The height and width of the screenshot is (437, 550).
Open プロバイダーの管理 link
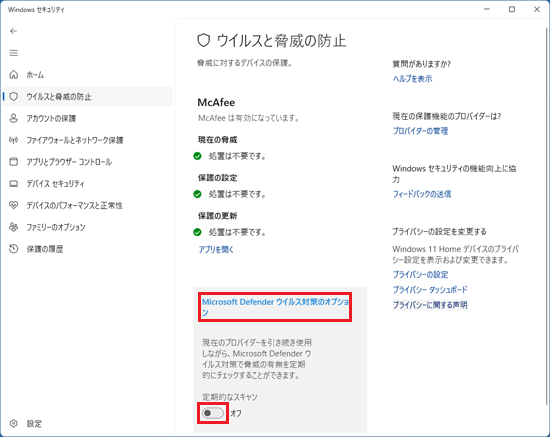coord(420,131)
